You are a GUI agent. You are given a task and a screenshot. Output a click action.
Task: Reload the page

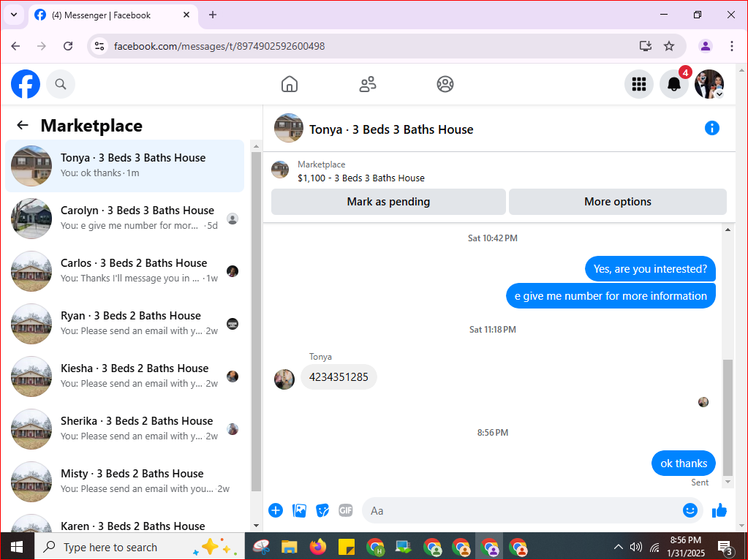(x=68, y=46)
